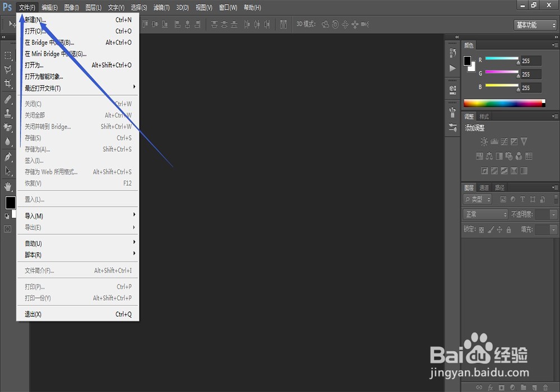This screenshot has width=560, height=392.
Task: Select the Magic Eraser tool
Action: [7, 127]
